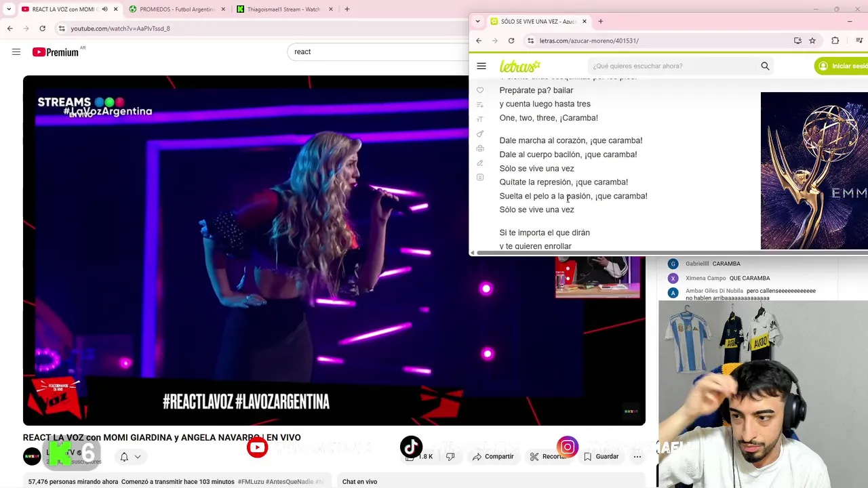Go to the YouTube Premium home logo
Viewport: 868px width, 488px height.
(56, 52)
